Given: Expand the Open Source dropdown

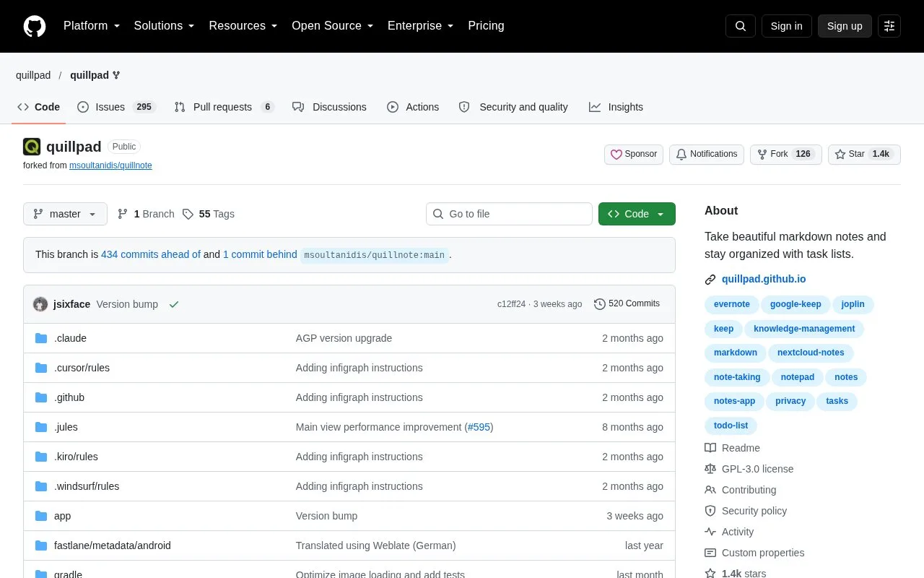Looking at the screenshot, I should [x=332, y=26].
